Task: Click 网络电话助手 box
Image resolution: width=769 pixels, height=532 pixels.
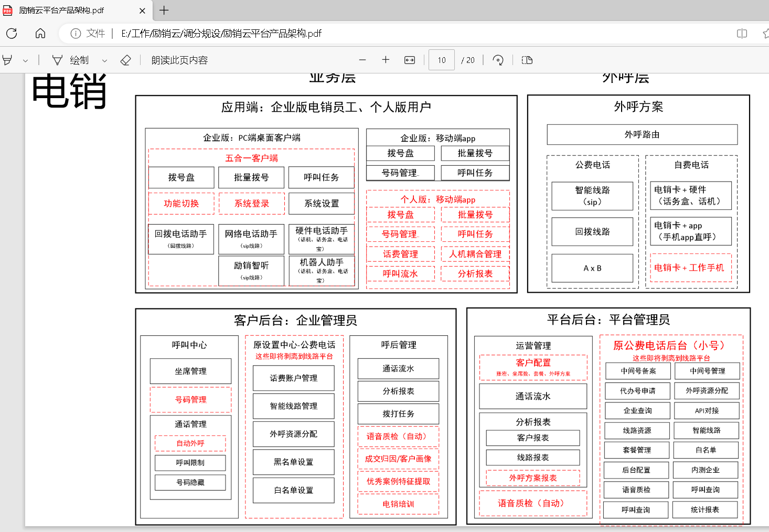Action: (x=251, y=239)
